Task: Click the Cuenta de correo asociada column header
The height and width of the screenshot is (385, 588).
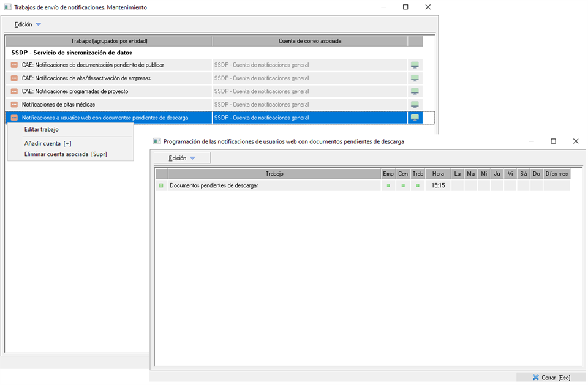Action: 310,41
